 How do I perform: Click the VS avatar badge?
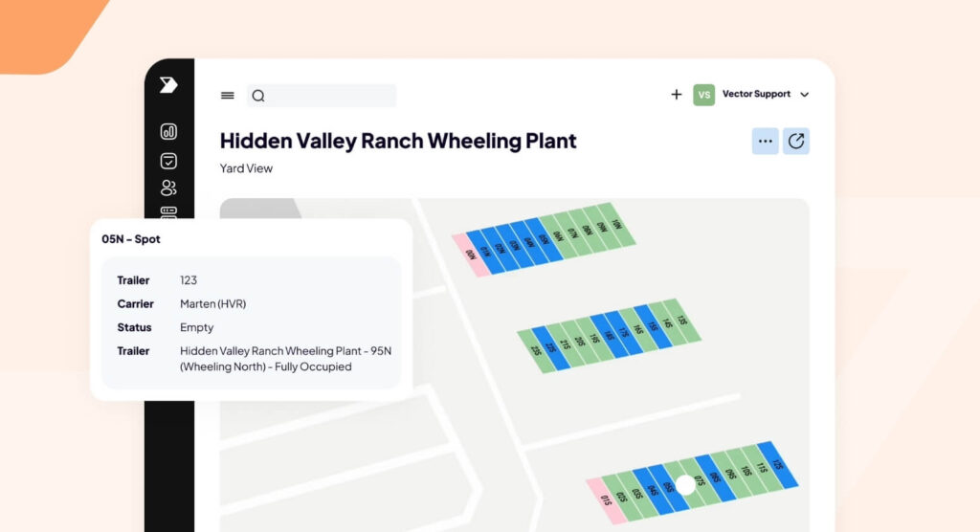[704, 95]
